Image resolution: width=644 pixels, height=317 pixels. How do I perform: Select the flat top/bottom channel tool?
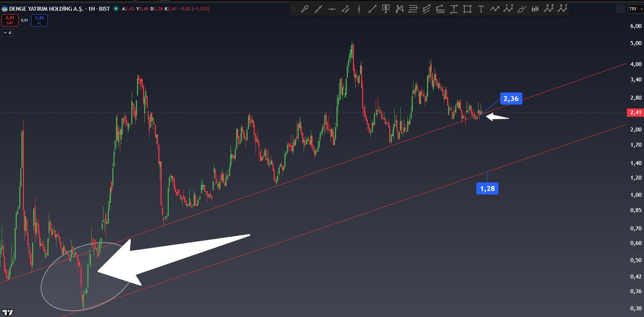[x=440, y=9]
